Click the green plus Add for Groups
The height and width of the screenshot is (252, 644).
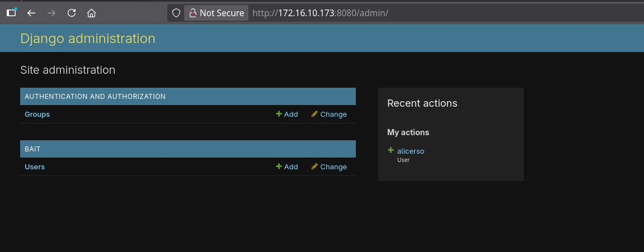point(287,115)
